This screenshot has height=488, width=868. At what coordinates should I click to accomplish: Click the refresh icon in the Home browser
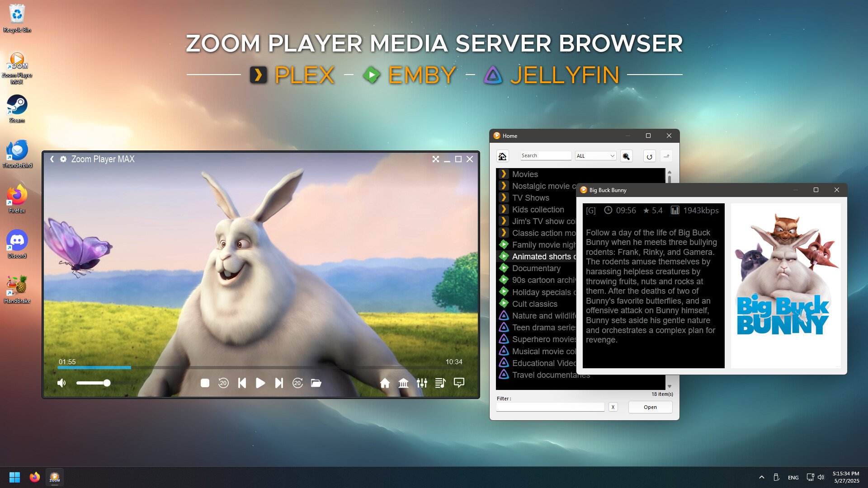(650, 155)
